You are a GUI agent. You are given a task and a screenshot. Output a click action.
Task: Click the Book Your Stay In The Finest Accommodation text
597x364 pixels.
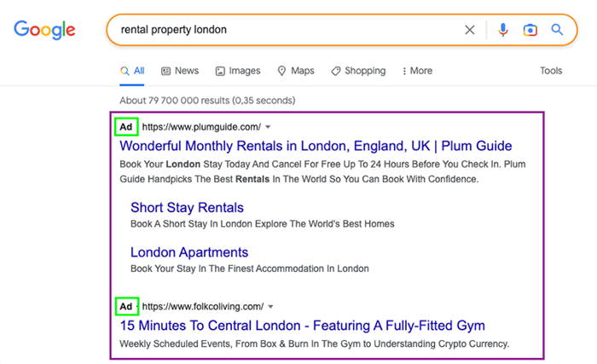249,269
